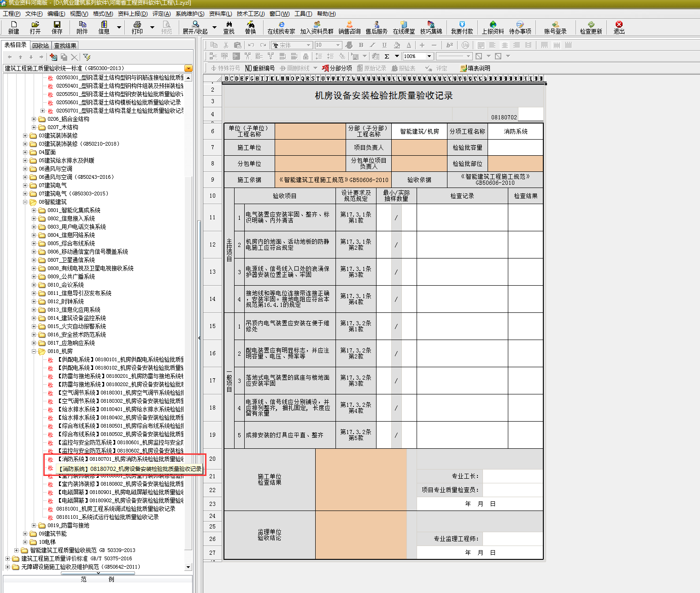Image resolution: width=700 pixels, height=593 pixels.
Task: Open the 帮助(H) menu
Action: pos(326,14)
